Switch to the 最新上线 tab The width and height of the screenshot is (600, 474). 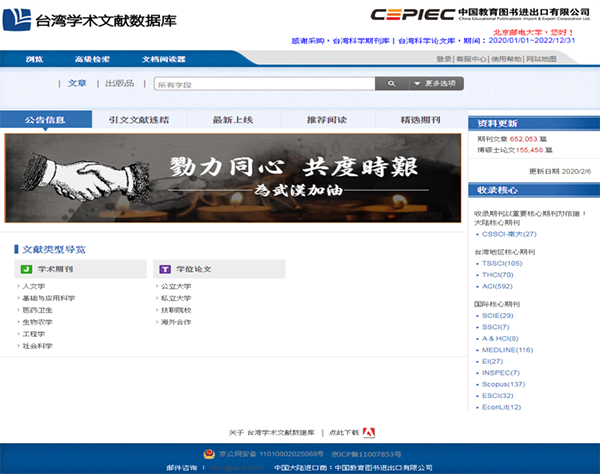232,120
